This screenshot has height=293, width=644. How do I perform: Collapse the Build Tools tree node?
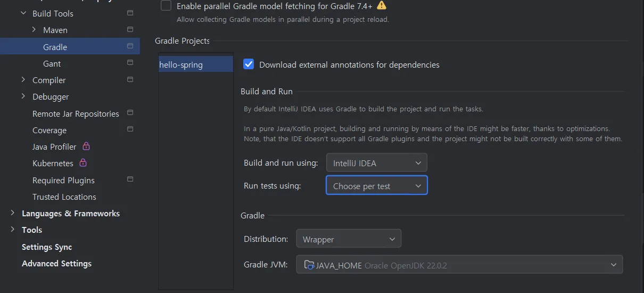click(23, 13)
